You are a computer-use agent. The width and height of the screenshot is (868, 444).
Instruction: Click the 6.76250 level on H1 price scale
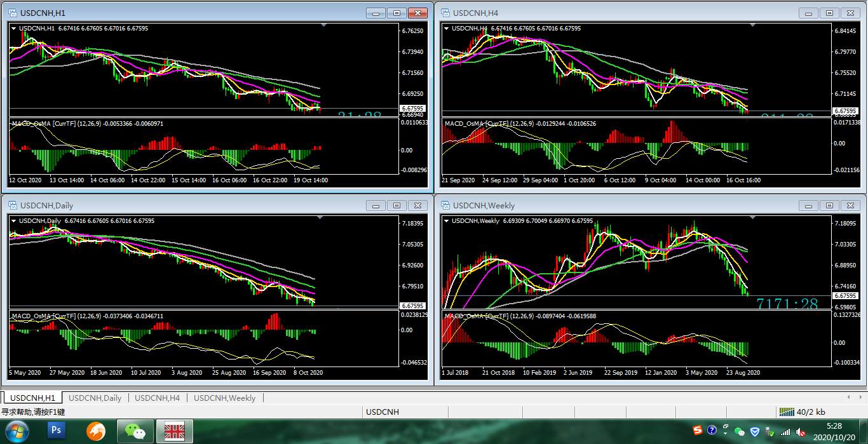click(x=413, y=31)
